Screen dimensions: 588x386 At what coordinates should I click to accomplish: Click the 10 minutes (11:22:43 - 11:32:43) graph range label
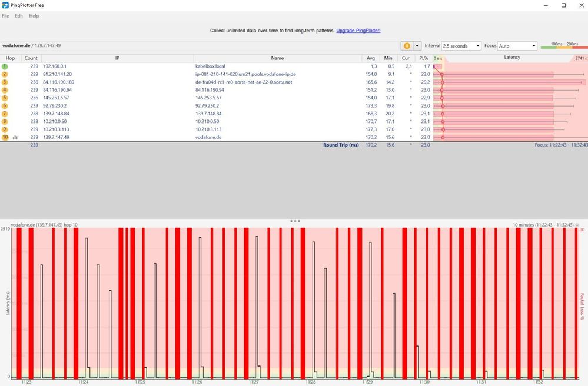coord(543,225)
